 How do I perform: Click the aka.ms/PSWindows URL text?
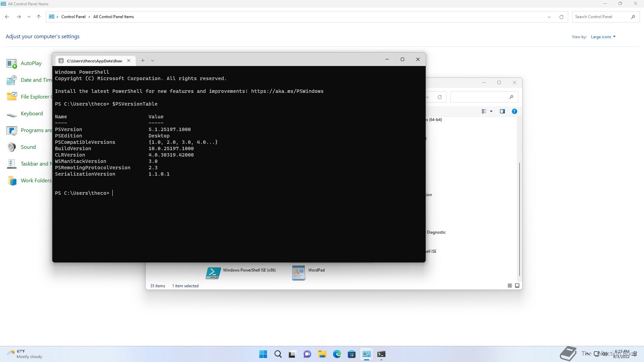[x=287, y=91]
